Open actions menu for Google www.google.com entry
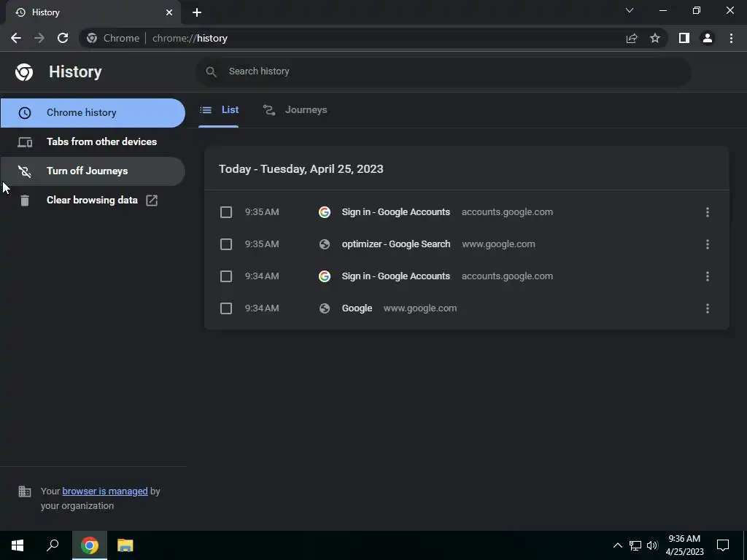The width and height of the screenshot is (747, 560). click(x=708, y=308)
